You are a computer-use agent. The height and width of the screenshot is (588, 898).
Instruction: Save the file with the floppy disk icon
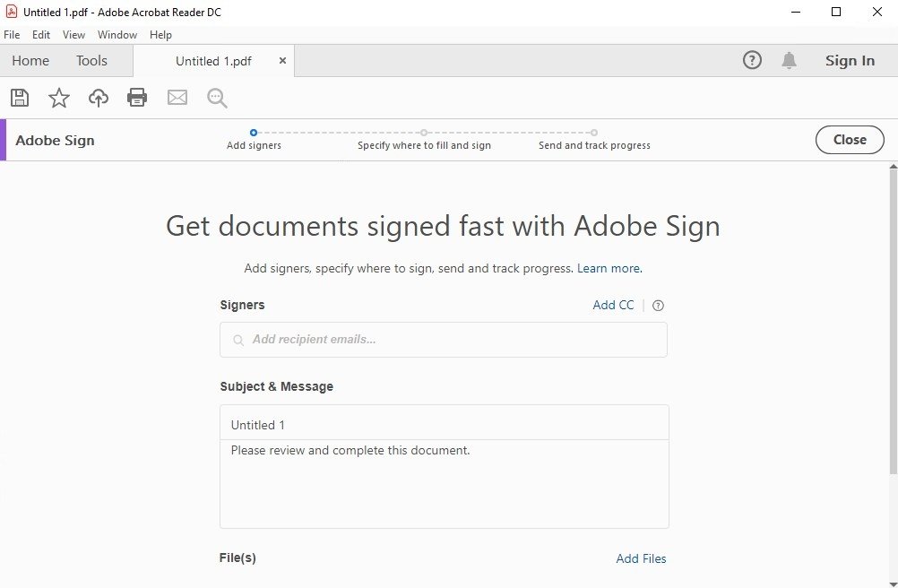pyautogui.click(x=20, y=98)
